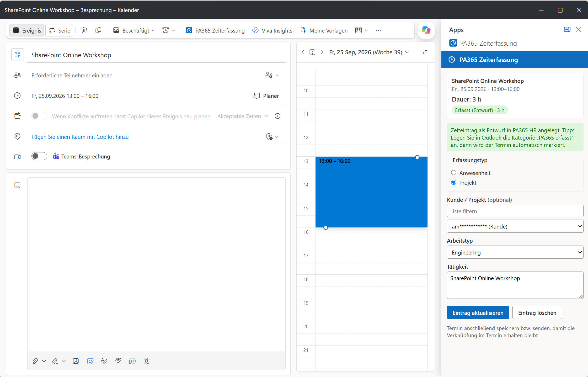Image resolution: width=588 pixels, height=377 pixels.
Task: Click Eintrag aktualisieren button
Action: (478, 313)
